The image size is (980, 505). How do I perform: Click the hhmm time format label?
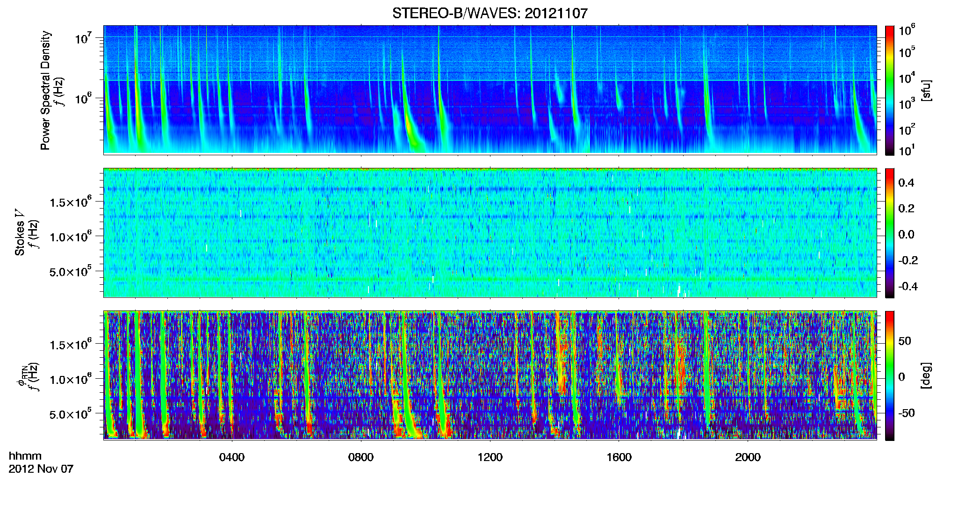[25, 456]
